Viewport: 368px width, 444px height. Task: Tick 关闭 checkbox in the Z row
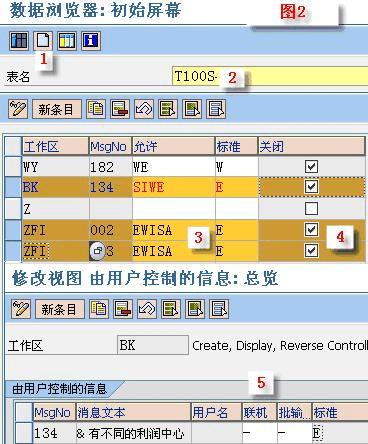(x=311, y=209)
